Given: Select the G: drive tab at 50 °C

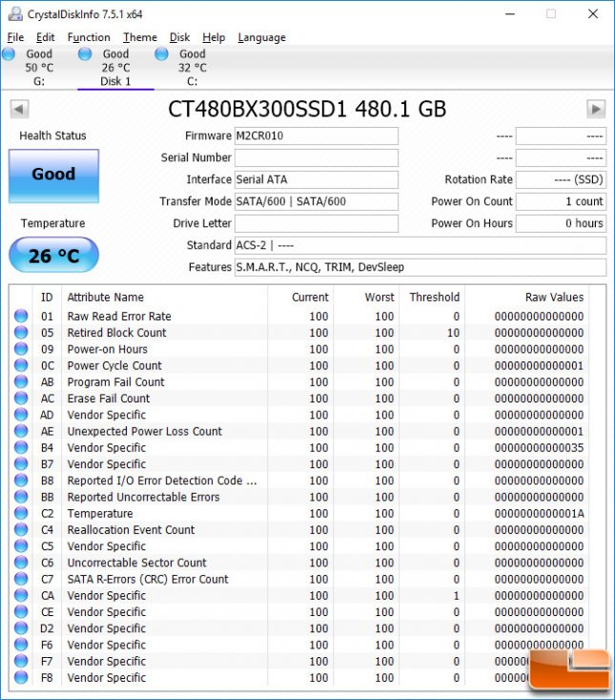Looking at the screenshot, I should [x=39, y=68].
